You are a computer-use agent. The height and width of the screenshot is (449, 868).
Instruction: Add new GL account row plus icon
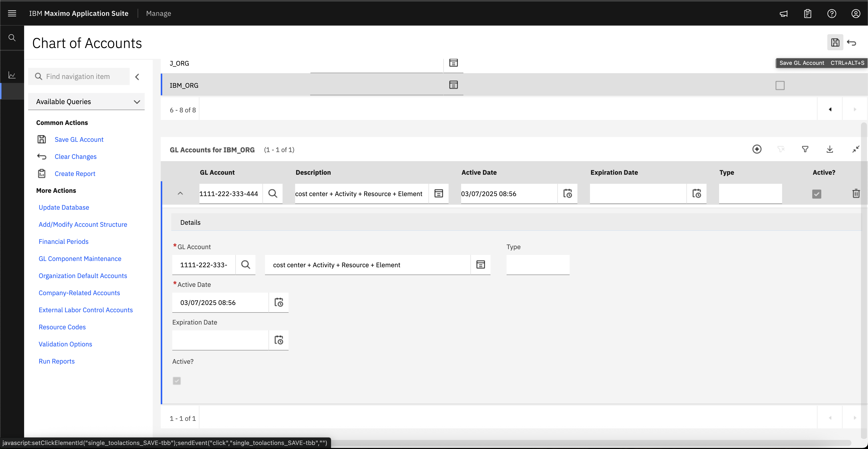point(757,149)
